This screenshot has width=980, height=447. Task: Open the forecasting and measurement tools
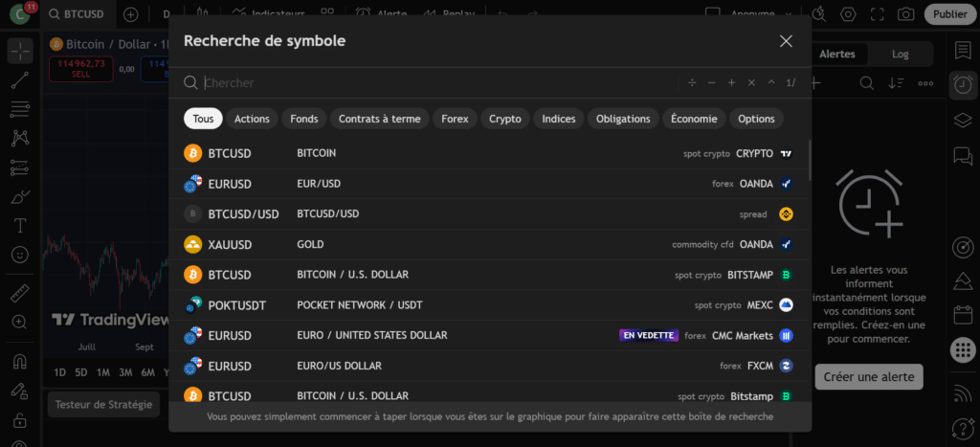20,167
